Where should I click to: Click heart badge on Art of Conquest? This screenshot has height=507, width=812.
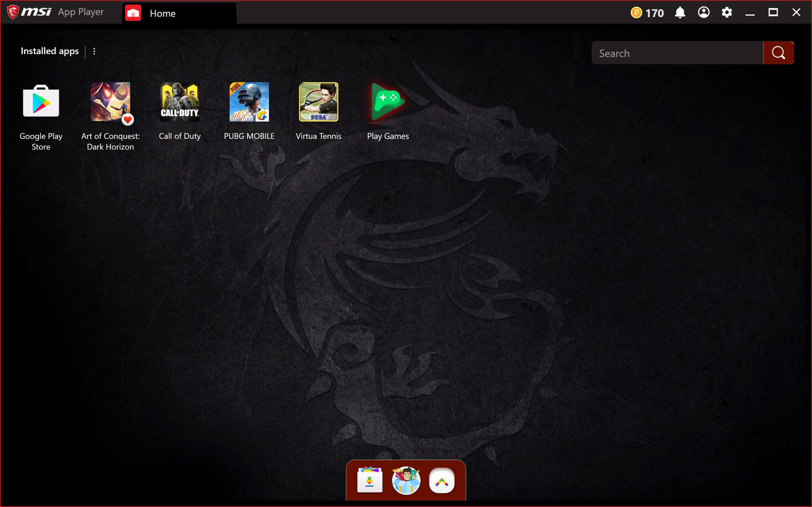point(128,120)
